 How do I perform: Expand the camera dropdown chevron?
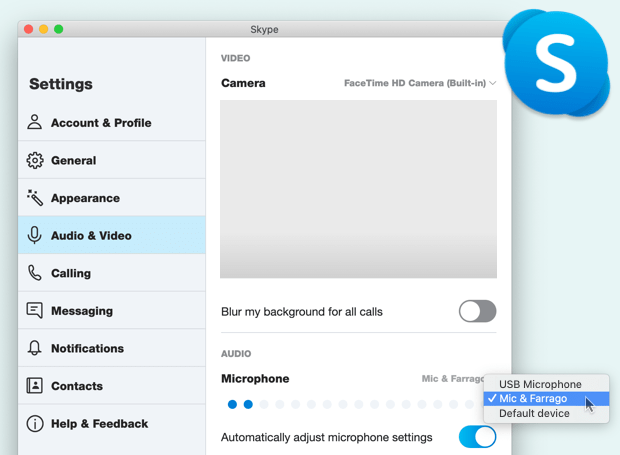pyautogui.click(x=493, y=83)
